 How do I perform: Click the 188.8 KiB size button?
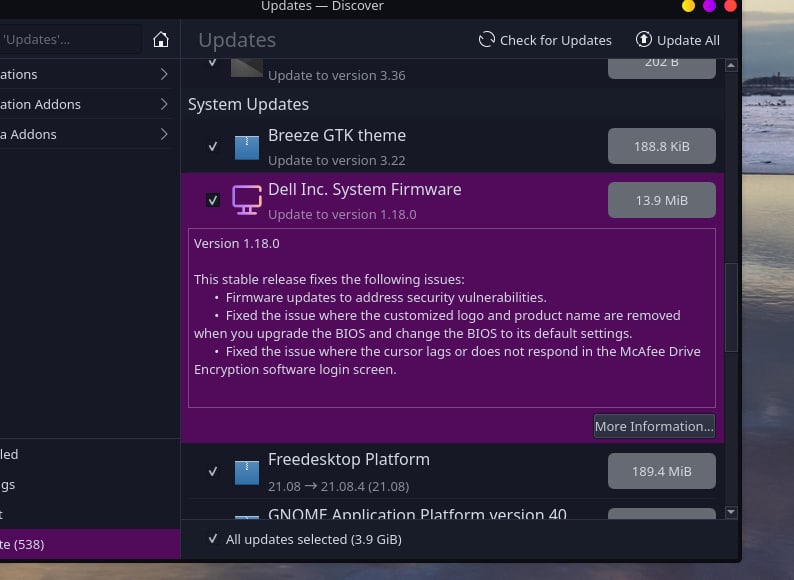click(x=662, y=146)
